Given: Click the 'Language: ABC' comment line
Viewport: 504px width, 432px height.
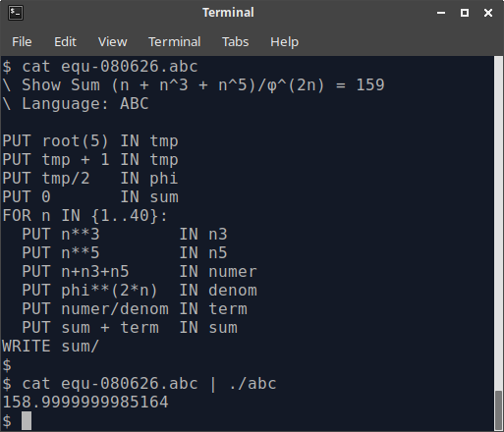Looking at the screenshot, I should tap(76, 104).
